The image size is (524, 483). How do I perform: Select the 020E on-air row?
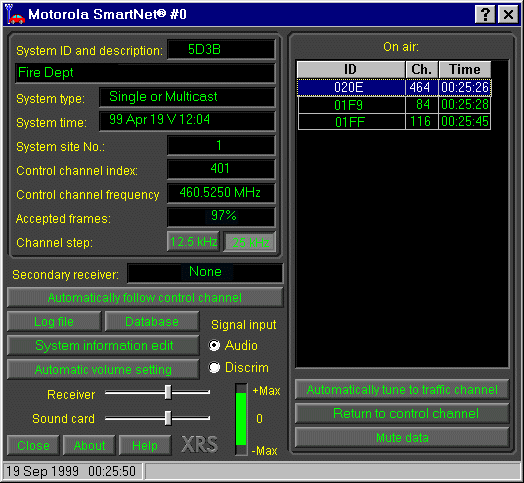point(394,88)
